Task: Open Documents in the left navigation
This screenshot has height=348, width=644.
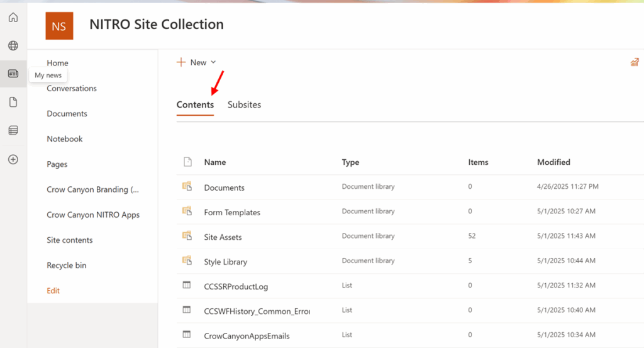Action: tap(67, 113)
